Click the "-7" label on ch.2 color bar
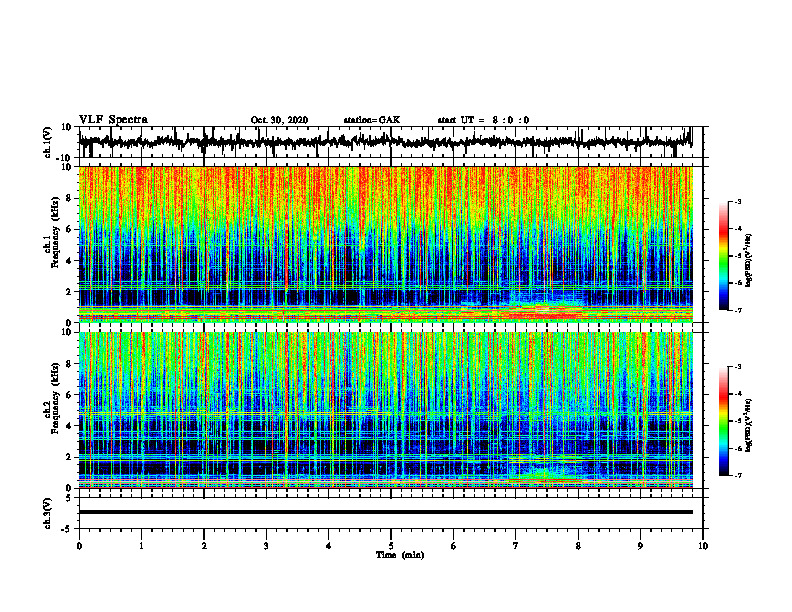Image resolution: width=792 pixels, height=612 pixels. click(738, 476)
